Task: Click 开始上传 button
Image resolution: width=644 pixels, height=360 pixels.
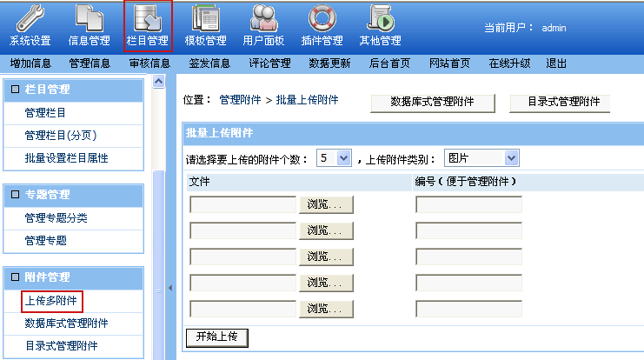Action: [x=217, y=337]
